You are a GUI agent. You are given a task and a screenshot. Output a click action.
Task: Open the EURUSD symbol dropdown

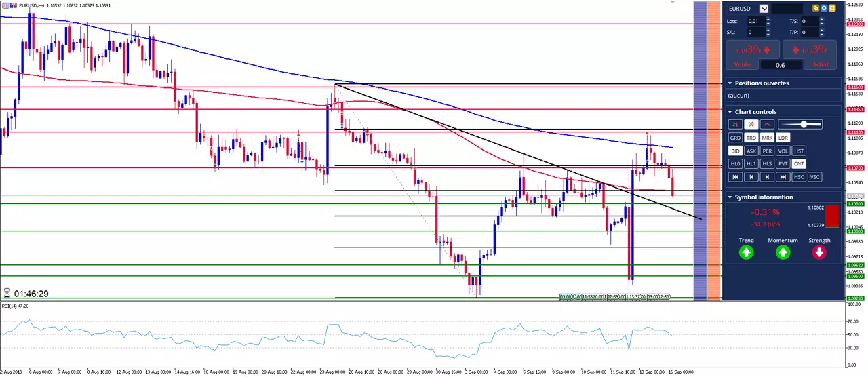pyautogui.click(x=764, y=9)
